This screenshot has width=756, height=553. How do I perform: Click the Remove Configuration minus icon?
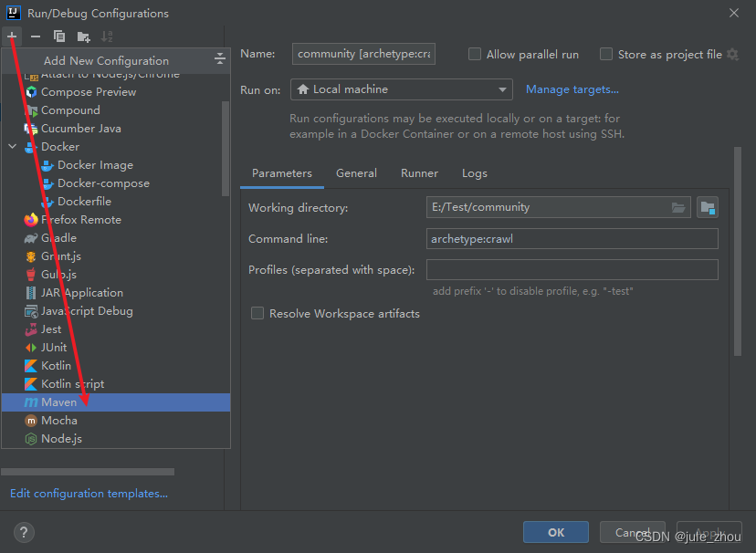click(x=36, y=37)
